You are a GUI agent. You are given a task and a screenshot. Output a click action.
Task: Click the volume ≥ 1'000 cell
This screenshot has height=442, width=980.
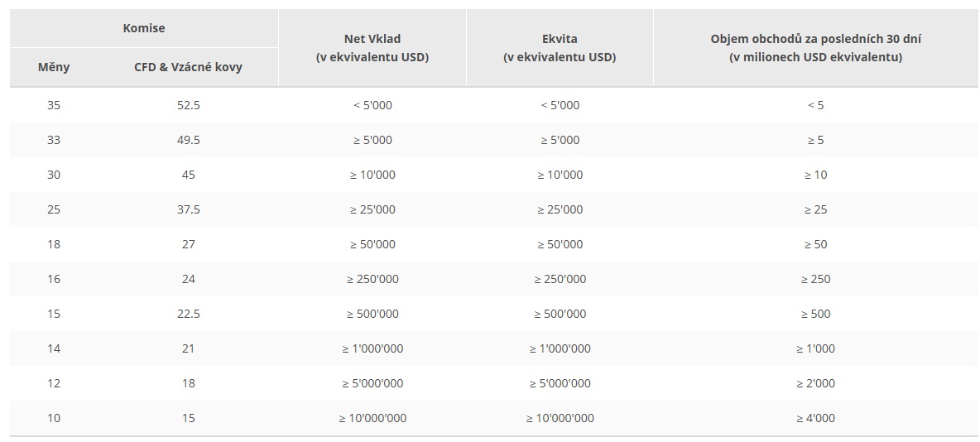[815, 348]
